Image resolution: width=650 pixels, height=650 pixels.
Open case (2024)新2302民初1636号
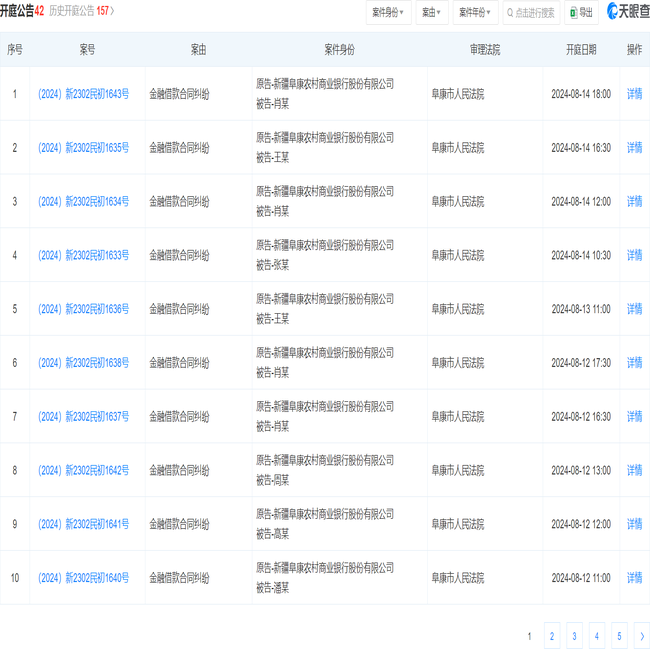83,309
